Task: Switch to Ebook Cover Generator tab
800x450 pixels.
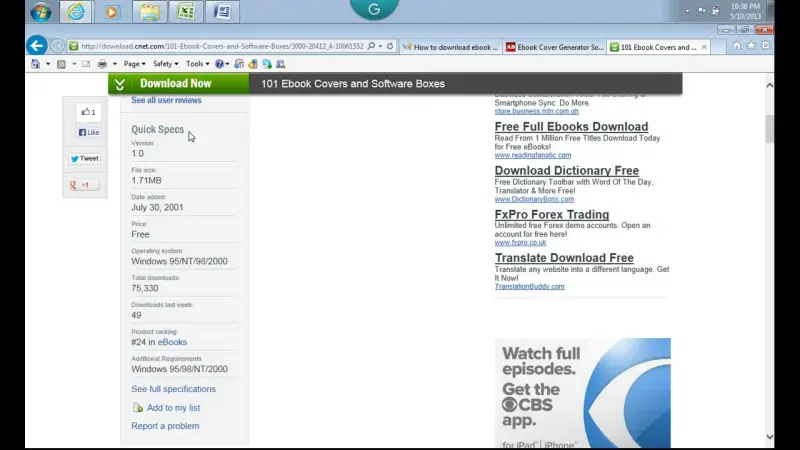Action: pos(555,47)
